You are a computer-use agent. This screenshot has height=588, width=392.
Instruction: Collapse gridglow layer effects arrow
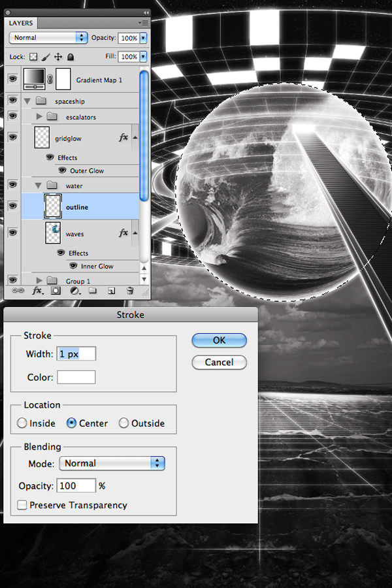pyautogui.click(x=135, y=138)
